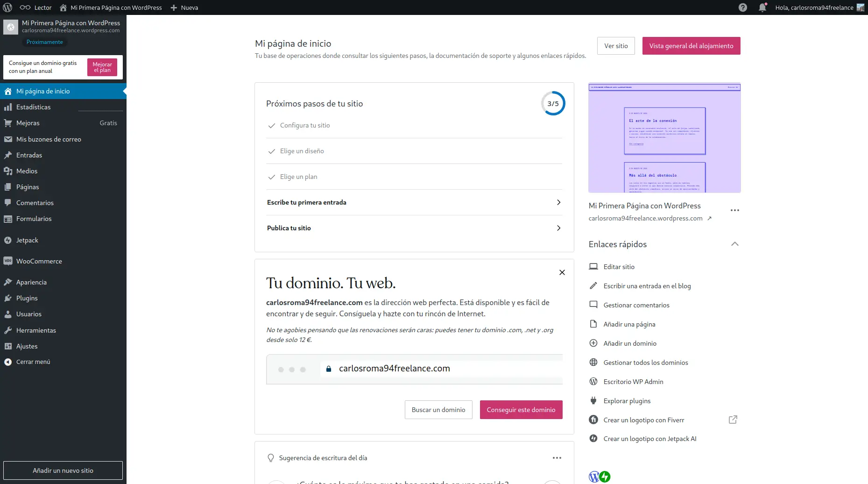The height and width of the screenshot is (484, 868).
Task: Collapse the Enlaces rápidos section
Action: pos(735,244)
